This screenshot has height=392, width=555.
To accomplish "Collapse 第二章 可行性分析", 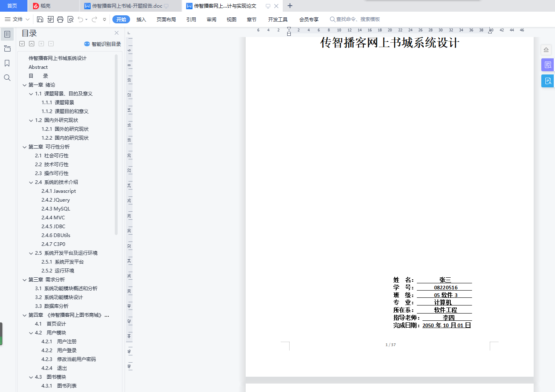I will pyautogui.click(x=25, y=147).
